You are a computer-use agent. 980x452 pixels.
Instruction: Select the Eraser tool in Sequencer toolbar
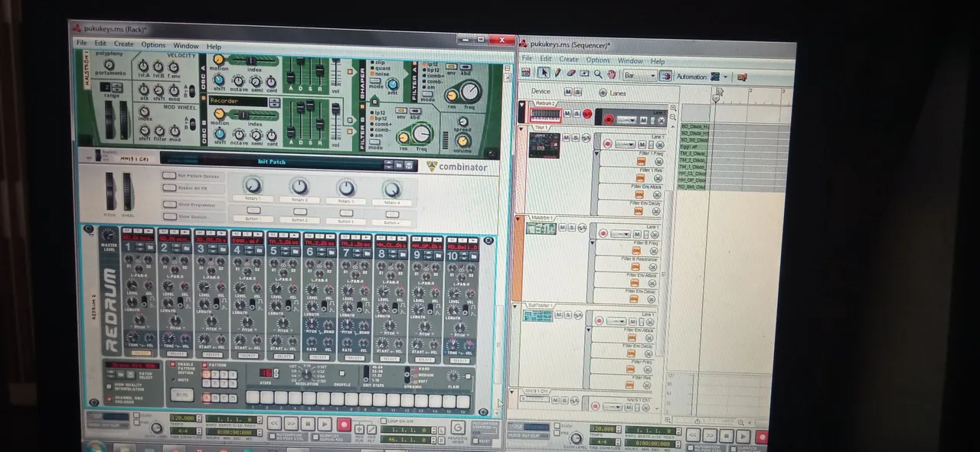571,73
